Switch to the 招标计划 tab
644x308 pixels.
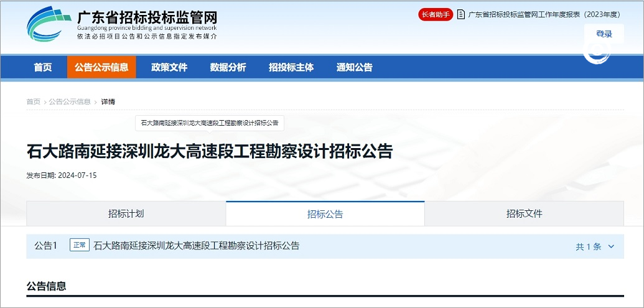(x=126, y=213)
